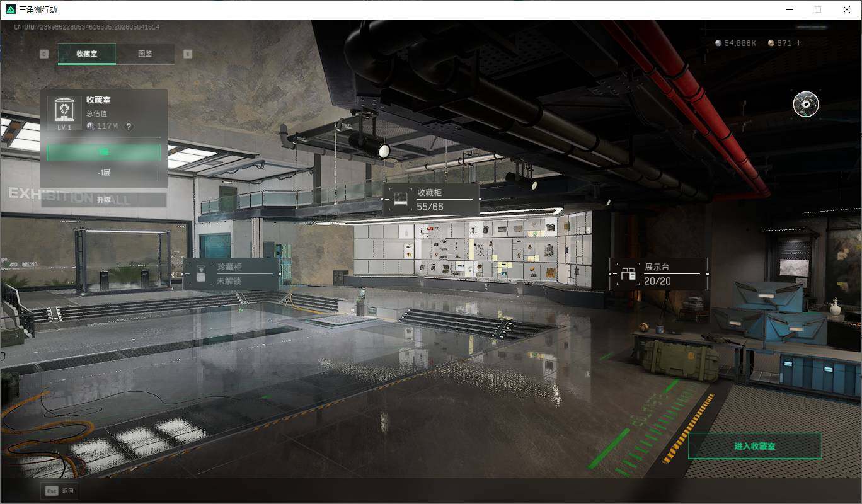Click the 展示台 display stand icon
Image resolution: width=862 pixels, height=504 pixels.
628,275
